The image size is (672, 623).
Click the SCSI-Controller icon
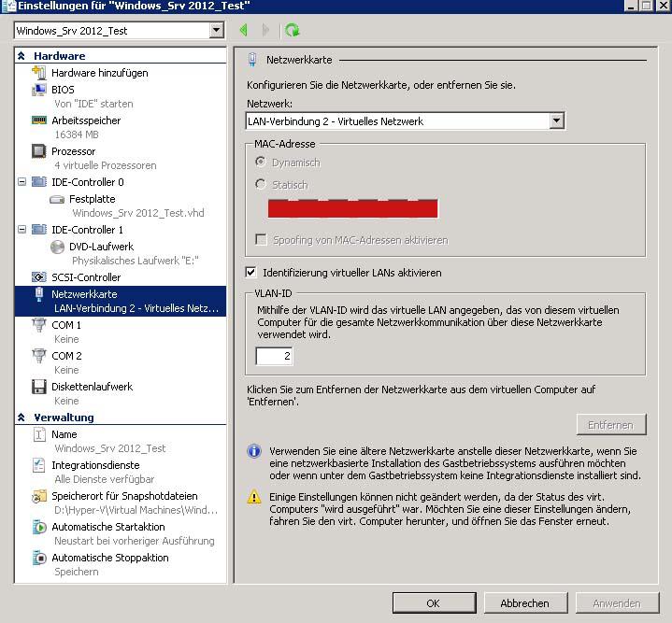(39, 277)
